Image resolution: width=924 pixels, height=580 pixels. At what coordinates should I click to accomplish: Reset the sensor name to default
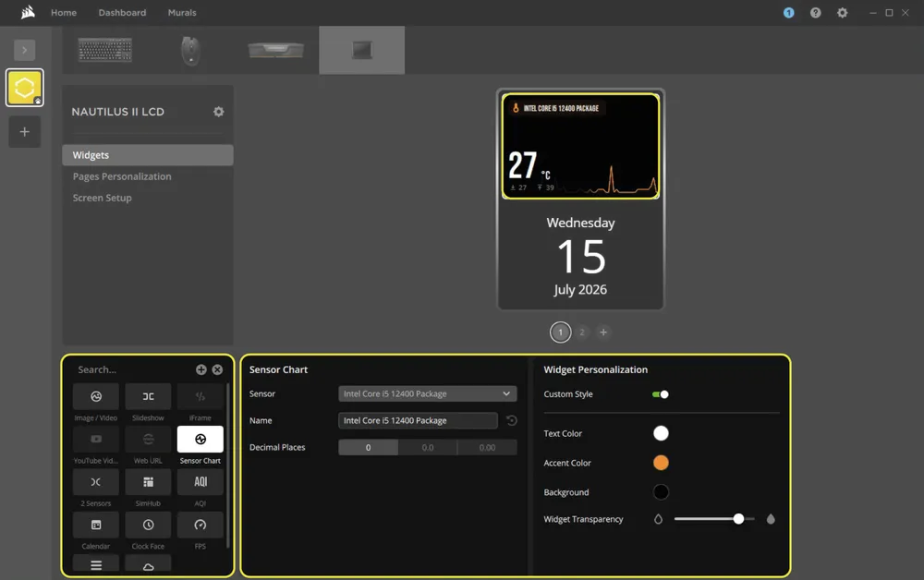pos(512,420)
